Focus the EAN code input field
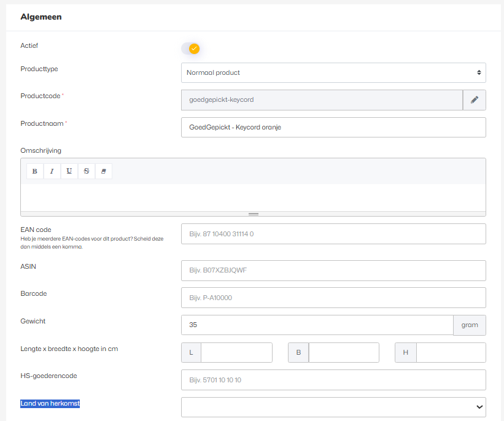 click(x=333, y=234)
